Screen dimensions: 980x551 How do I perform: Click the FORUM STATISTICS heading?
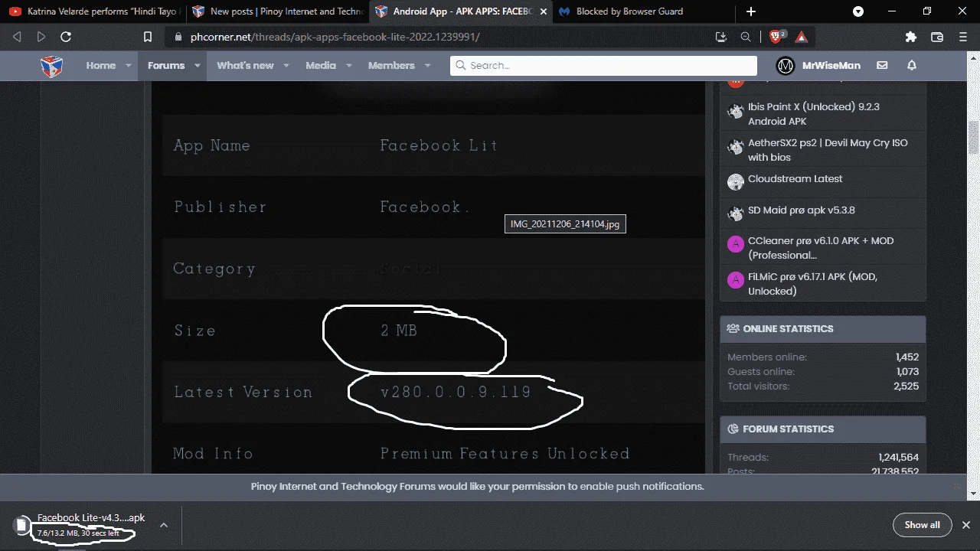[788, 429]
